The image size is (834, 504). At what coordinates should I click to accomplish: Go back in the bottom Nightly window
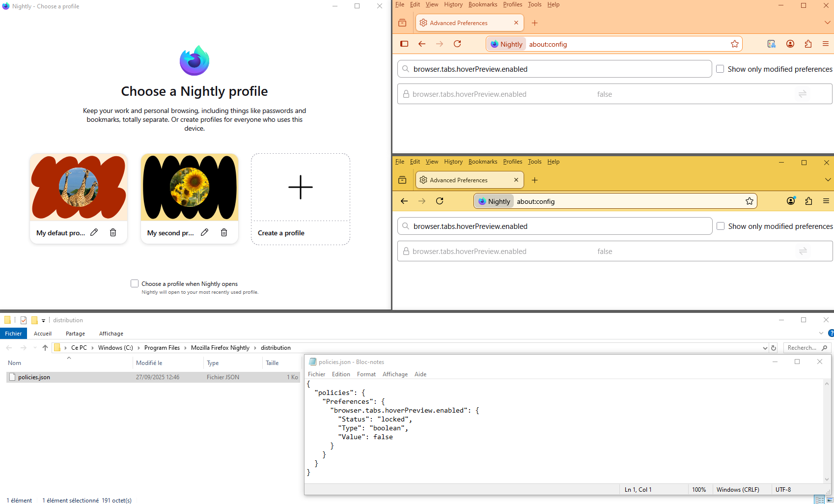(404, 201)
